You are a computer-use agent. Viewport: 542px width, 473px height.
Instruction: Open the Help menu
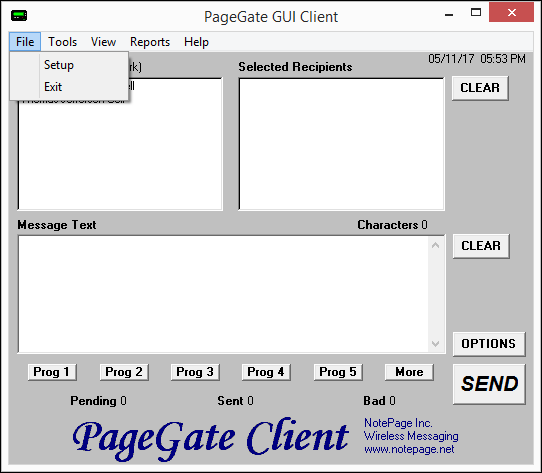click(196, 42)
